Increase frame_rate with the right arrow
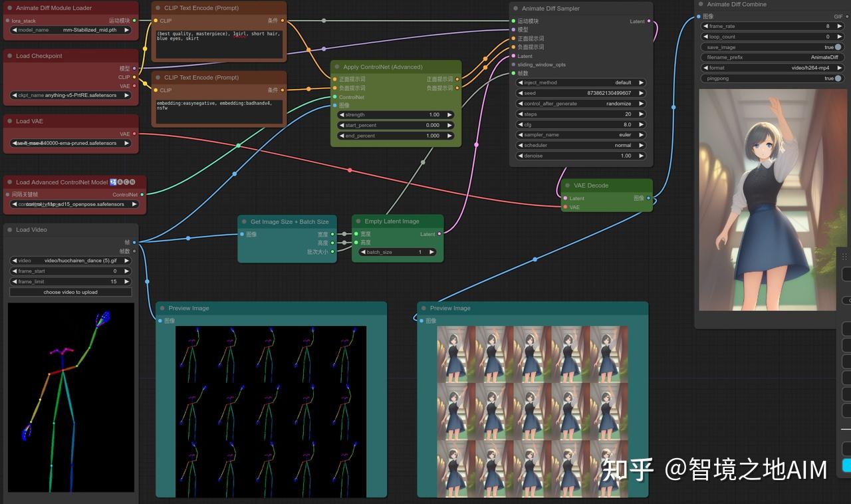The image size is (851, 504). pos(840,26)
